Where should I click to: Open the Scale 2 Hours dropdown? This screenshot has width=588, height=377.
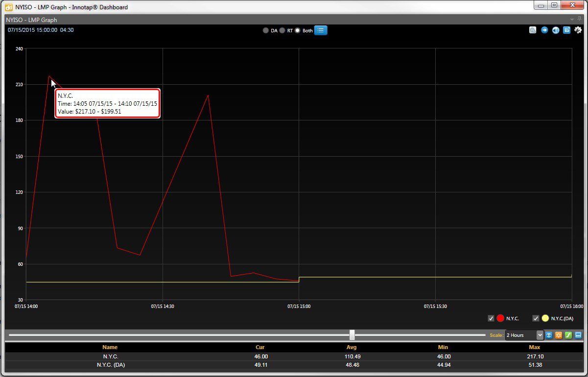524,335
